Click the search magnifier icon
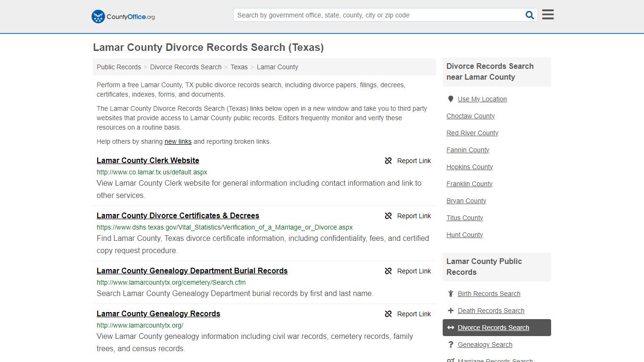Screen dimensions: 644x362 [x=529, y=15]
